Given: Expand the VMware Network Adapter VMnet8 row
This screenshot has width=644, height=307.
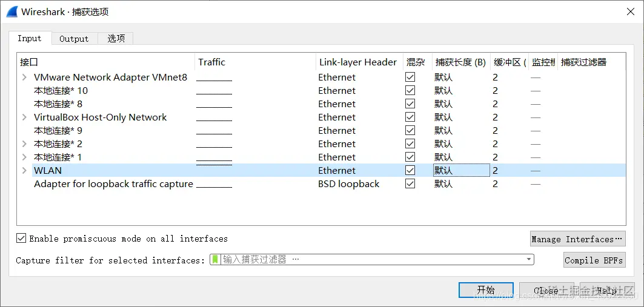Looking at the screenshot, I should (x=25, y=77).
